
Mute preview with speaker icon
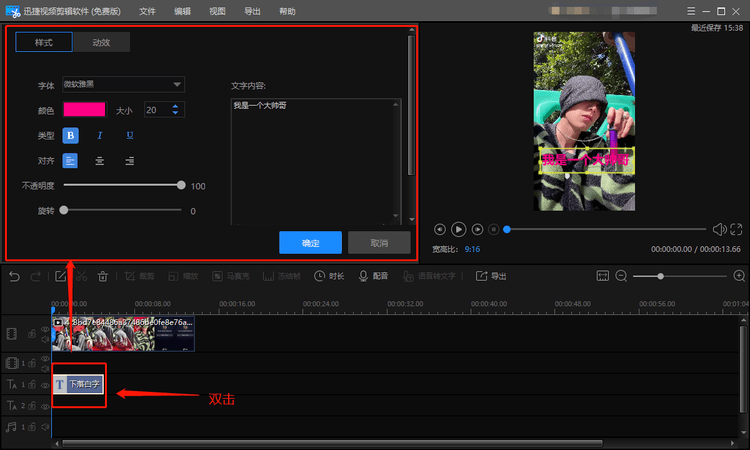point(719,230)
